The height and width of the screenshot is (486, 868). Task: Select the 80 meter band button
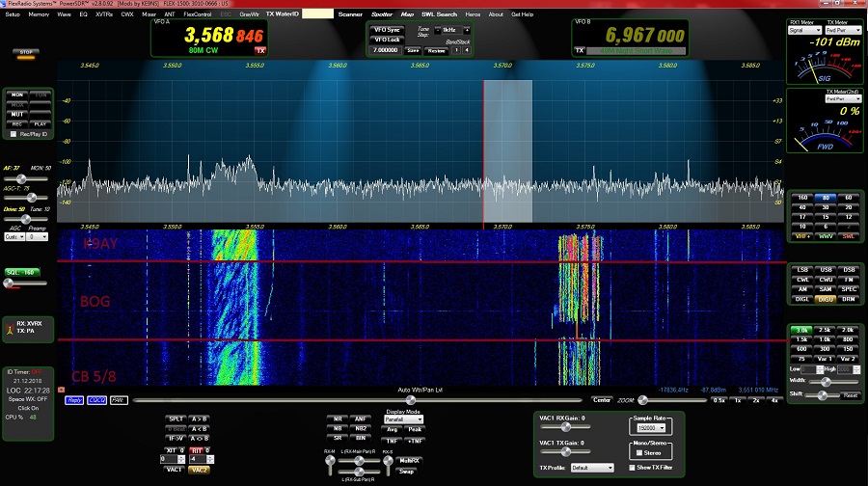[x=825, y=198]
